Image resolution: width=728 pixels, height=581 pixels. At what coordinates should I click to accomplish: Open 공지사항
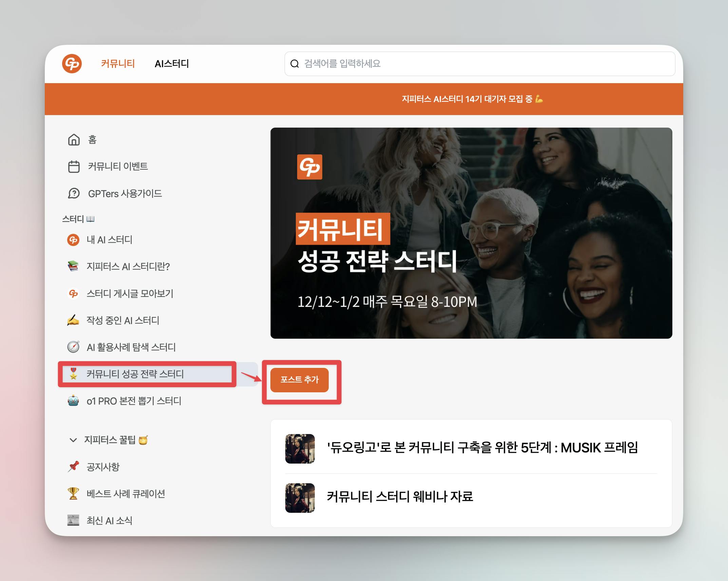[x=103, y=467]
